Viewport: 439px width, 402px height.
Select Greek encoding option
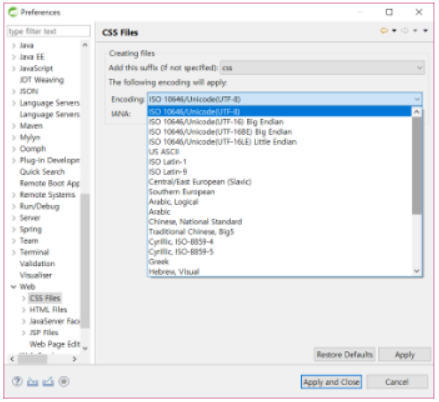point(279,262)
